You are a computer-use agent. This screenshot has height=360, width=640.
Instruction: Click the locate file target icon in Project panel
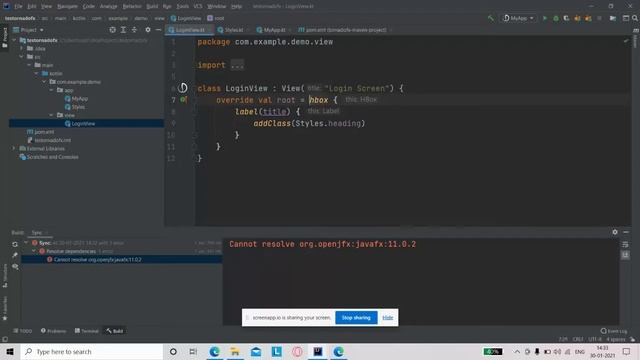(112, 30)
